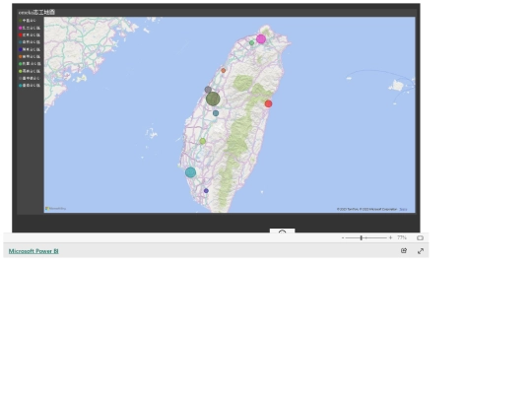Click the magenta bubble in northern Taiwan

261,39
